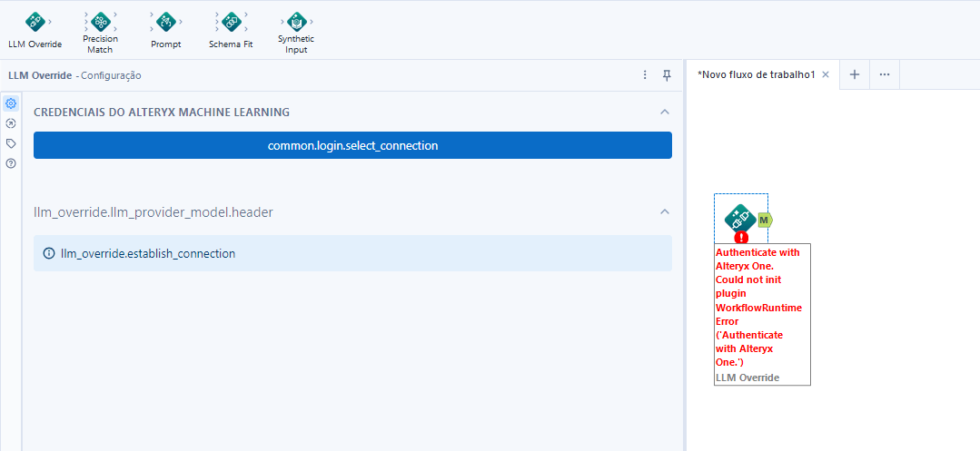980x451 pixels.
Task: Pick the Precision Match tool icon
Action: [x=100, y=22]
